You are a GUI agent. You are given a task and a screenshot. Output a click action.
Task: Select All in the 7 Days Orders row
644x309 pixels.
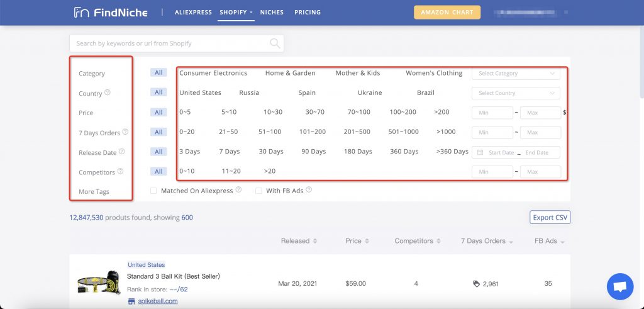coord(158,132)
